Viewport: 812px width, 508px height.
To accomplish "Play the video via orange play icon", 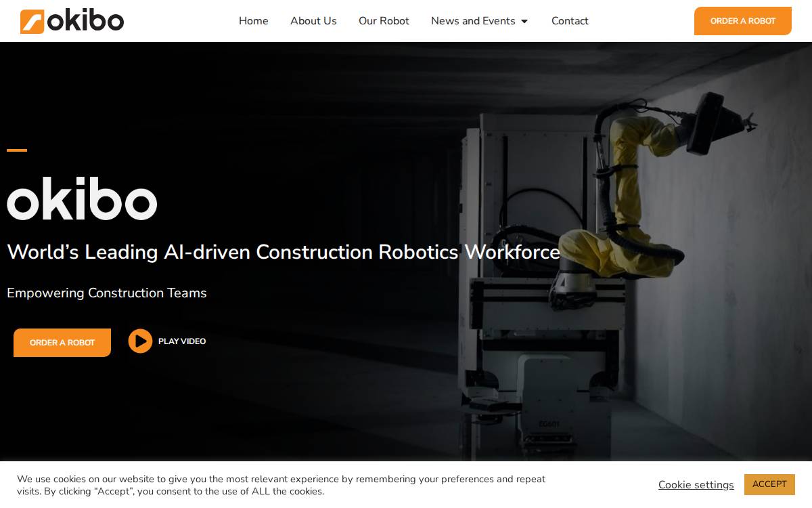I will (x=140, y=341).
